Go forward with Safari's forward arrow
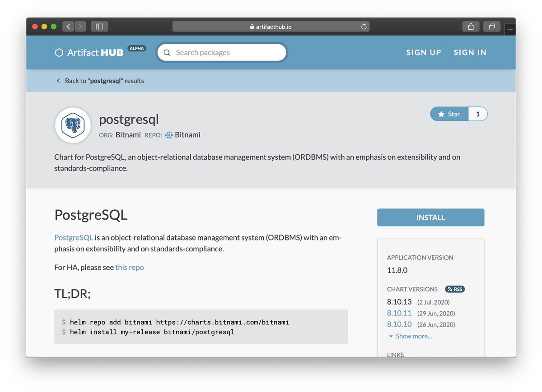Viewport: 542px width, 392px height. 80,27
